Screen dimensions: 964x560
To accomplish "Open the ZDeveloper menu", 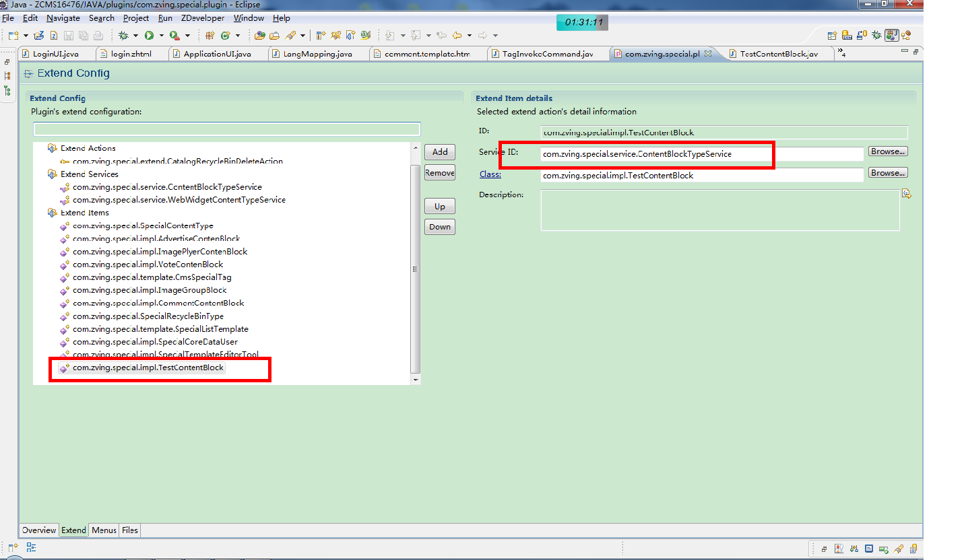I will 203,18.
